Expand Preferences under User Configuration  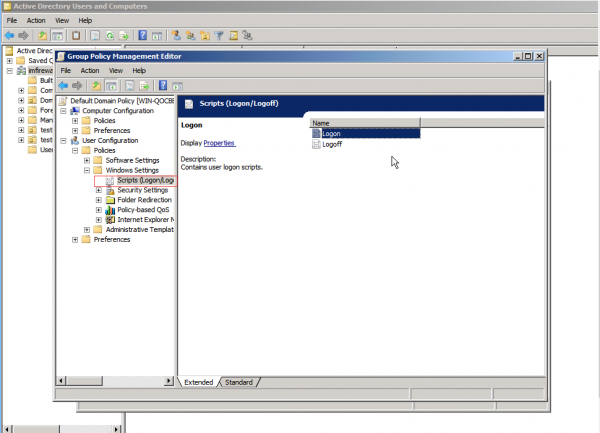(x=75, y=240)
